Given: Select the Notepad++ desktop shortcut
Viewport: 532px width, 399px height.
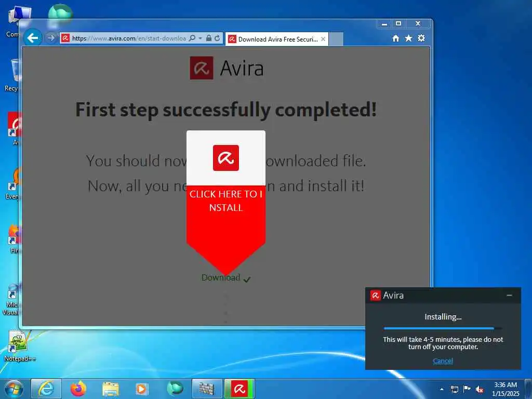Looking at the screenshot, I should point(19,345).
